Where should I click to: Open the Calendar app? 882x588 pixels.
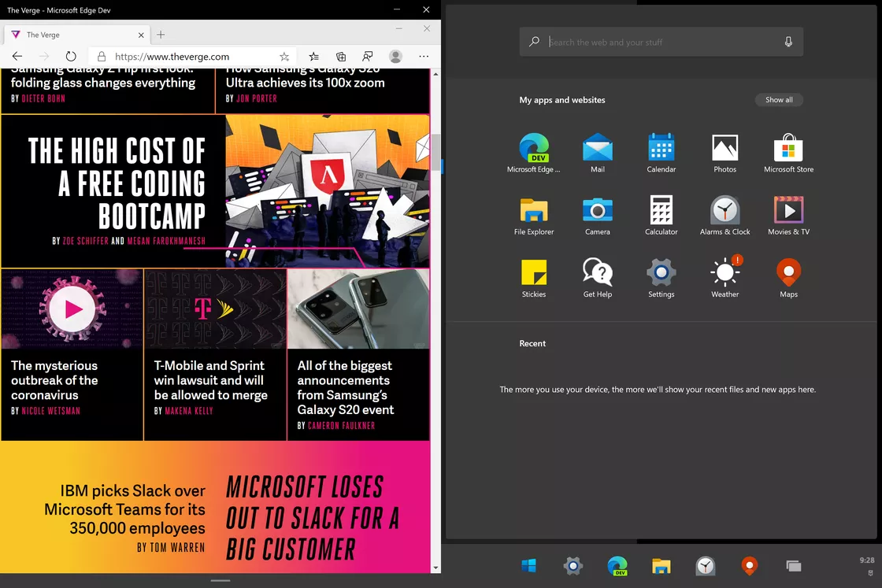point(661,153)
